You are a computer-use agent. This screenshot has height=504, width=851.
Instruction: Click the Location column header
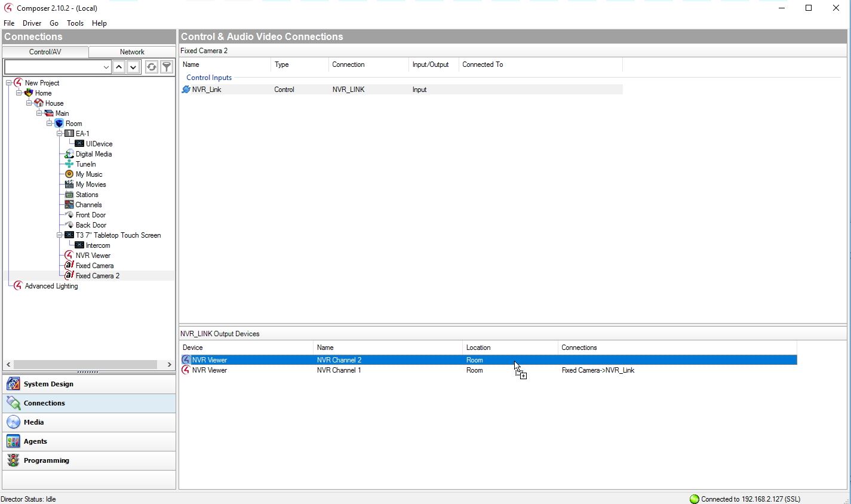[510, 348]
